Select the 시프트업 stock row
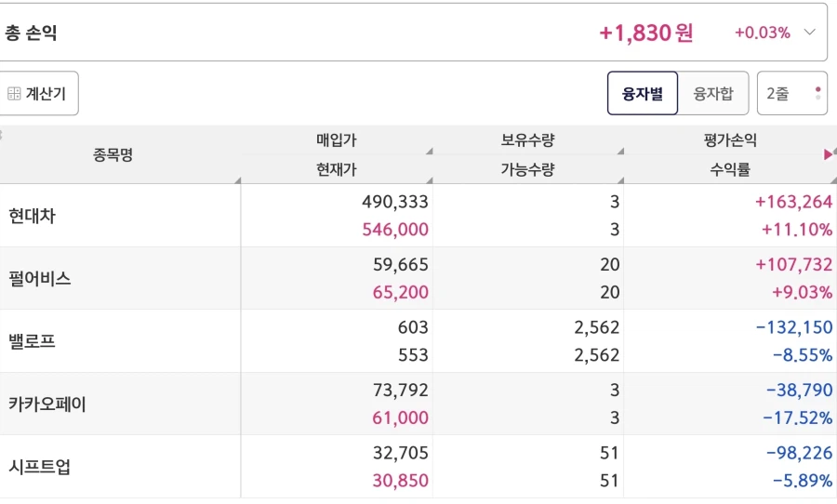 [418, 467]
